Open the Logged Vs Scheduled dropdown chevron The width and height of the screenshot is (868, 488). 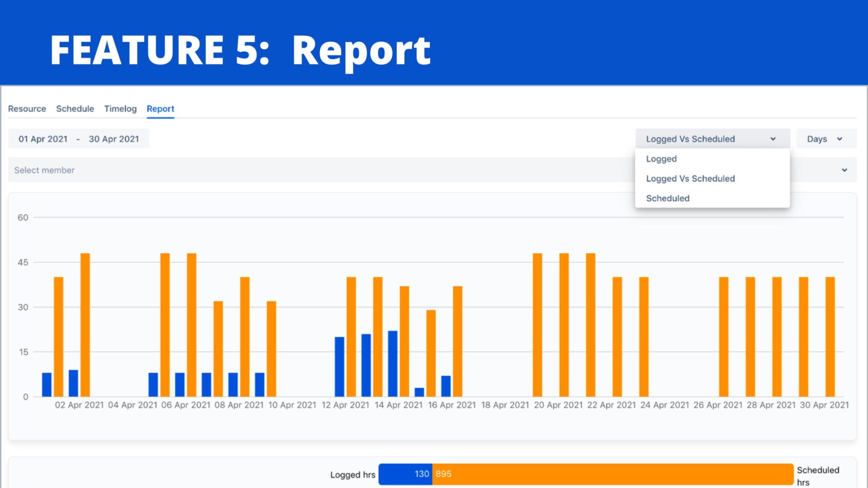[773, 139]
